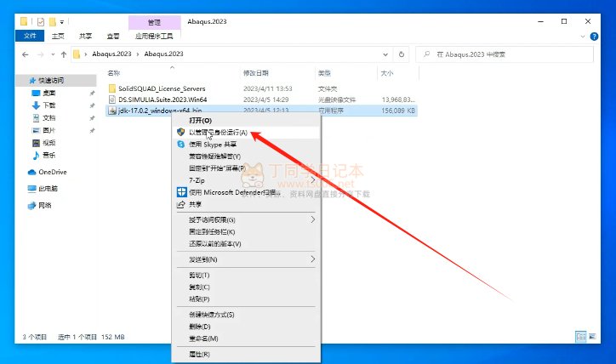Open Documents (文档) in quick access
The width and height of the screenshot is (616, 364).
49,118
